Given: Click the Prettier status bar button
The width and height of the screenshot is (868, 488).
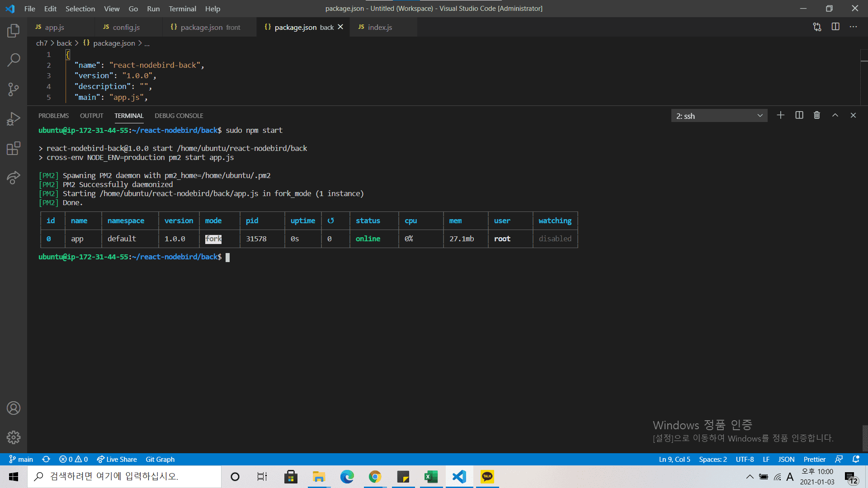Looking at the screenshot, I should (x=814, y=459).
